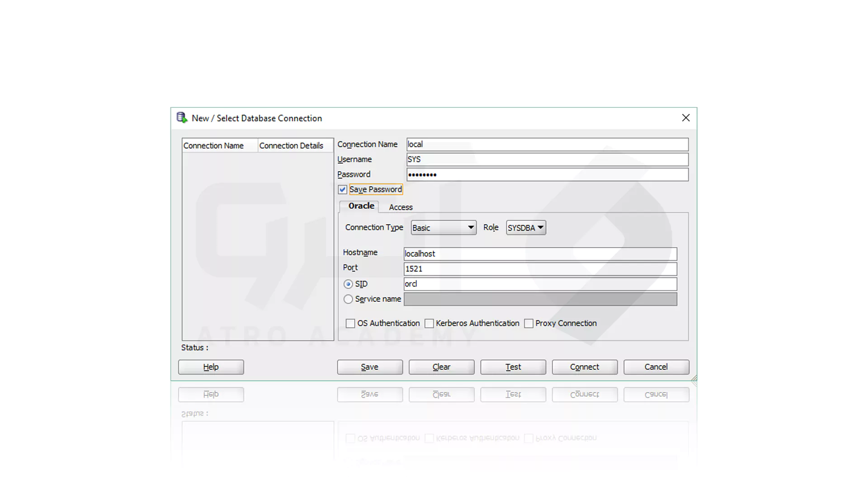Check the Proxy Connection option
The width and height of the screenshot is (868, 488).
(529, 323)
